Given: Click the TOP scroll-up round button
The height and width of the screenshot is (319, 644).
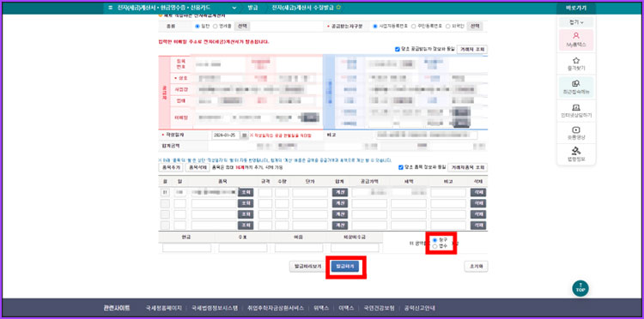Looking at the screenshot, I should [580, 288].
